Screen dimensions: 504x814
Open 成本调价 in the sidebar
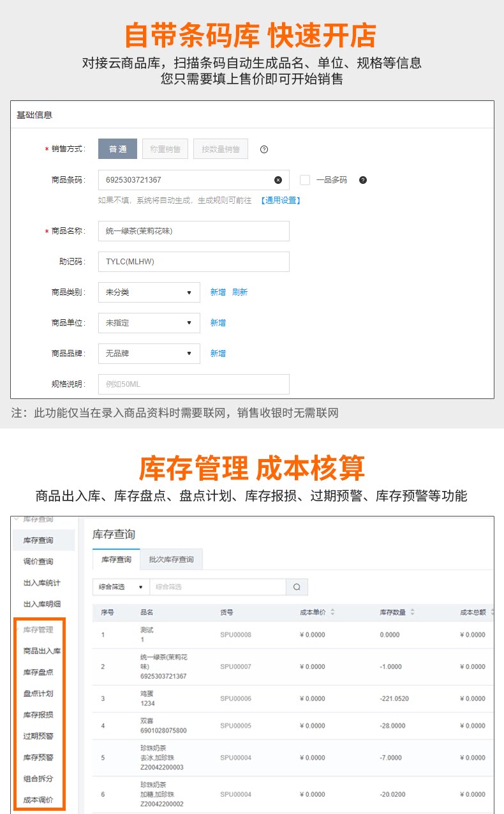pyautogui.click(x=38, y=800)
